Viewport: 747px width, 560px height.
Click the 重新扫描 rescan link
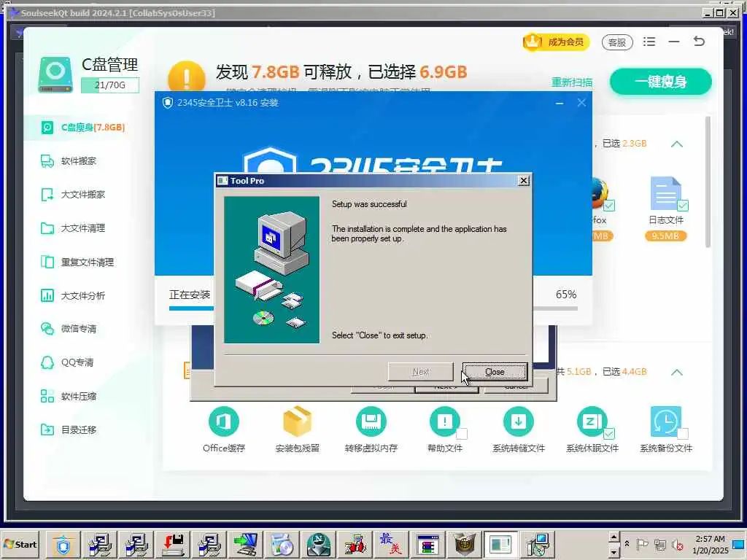(x=572, y=82)
